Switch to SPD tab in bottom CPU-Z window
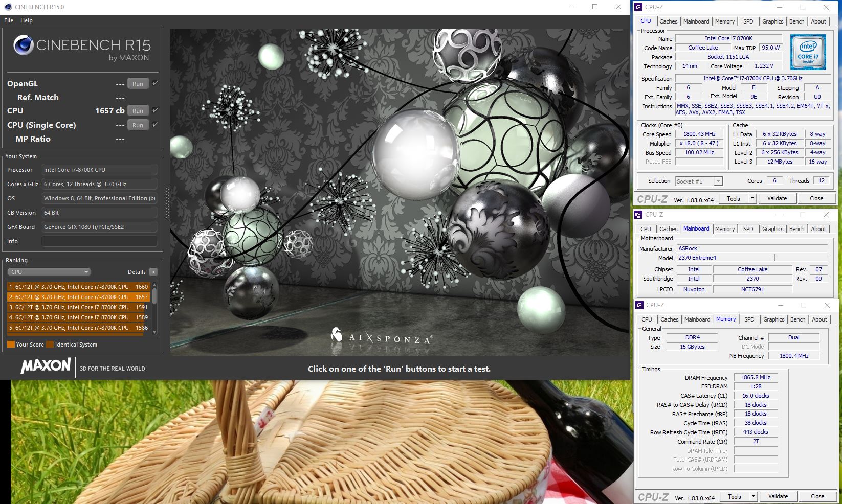842x504 pixels. click(749, 319)
